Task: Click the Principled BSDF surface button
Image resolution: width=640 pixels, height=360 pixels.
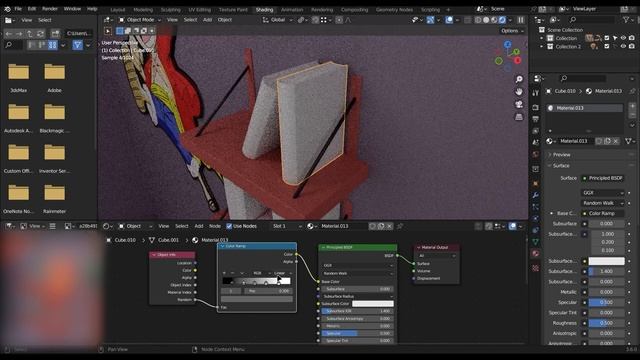Action: (x=602, y=178)
